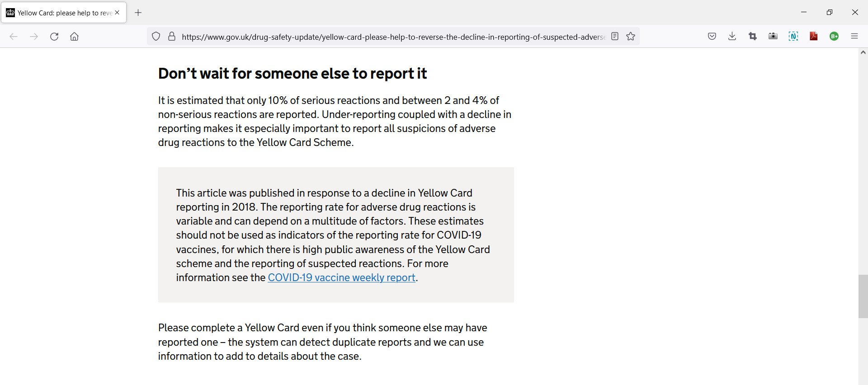Save page to Pocket

tap(712, 37)
